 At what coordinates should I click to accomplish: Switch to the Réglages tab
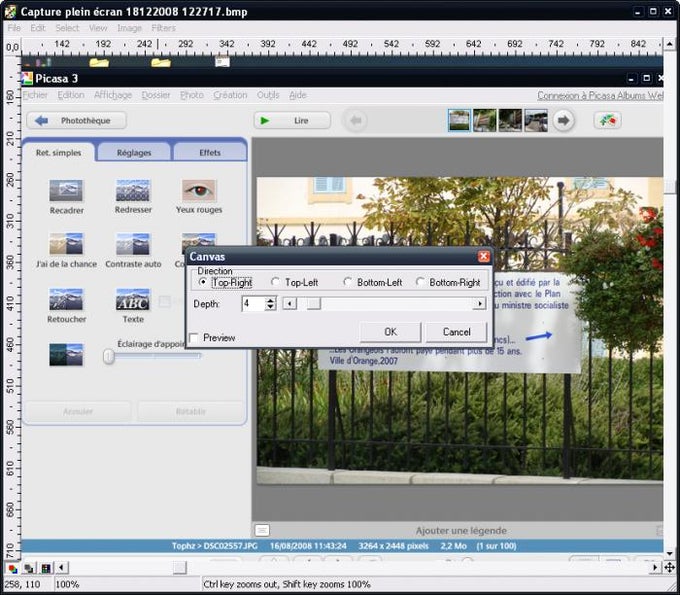pos(134,153)
